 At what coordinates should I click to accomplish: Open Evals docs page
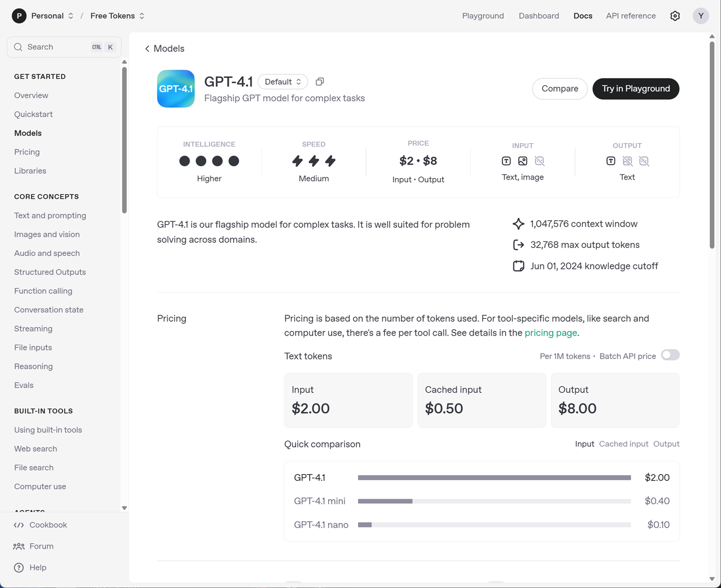pos(24,386)
